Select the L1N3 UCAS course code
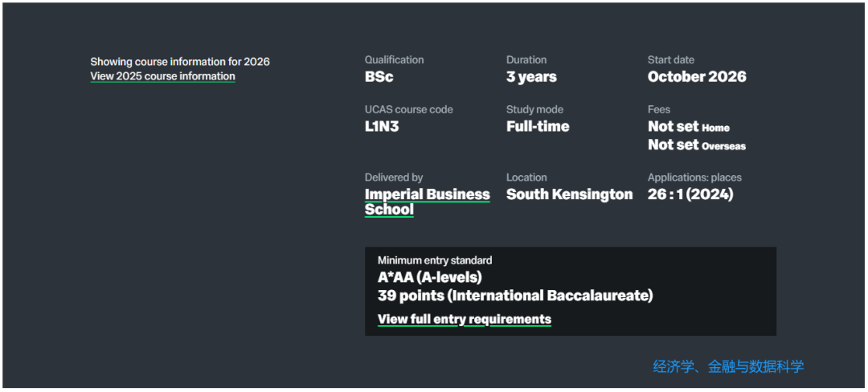This screenshot has width=868, height=392. (x=381, y=127)
